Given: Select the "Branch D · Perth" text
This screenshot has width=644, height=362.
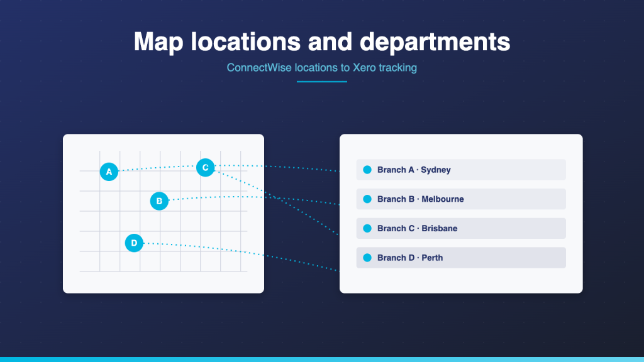Looking at the screenshot, I should 410,258.
